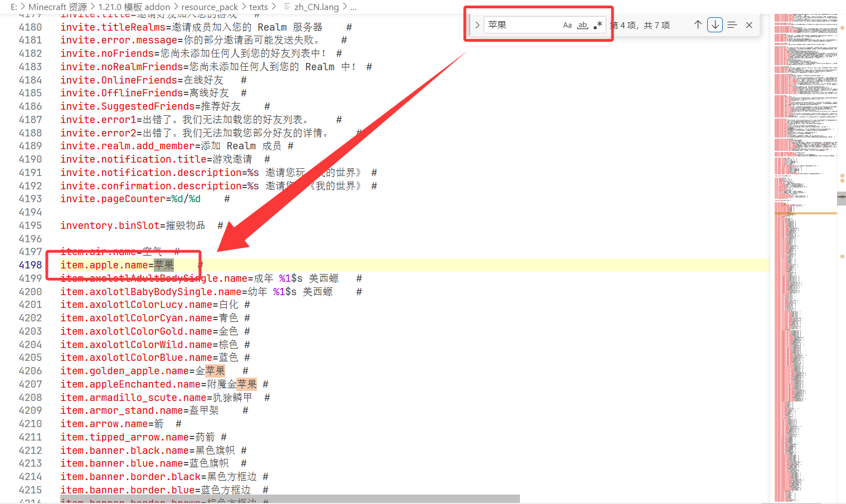Select the texts breadcrumb segment

(x=258, y=7)
